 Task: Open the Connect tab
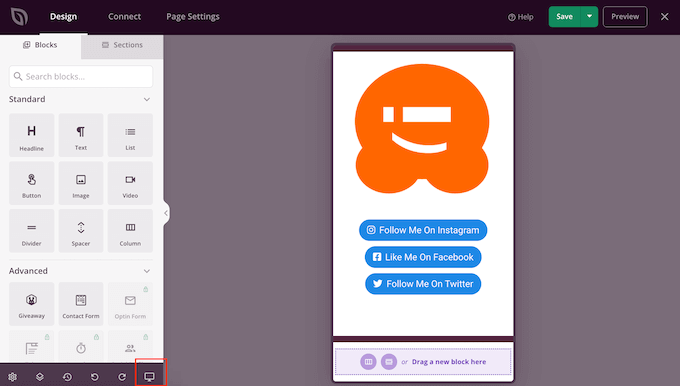[124, 16]
